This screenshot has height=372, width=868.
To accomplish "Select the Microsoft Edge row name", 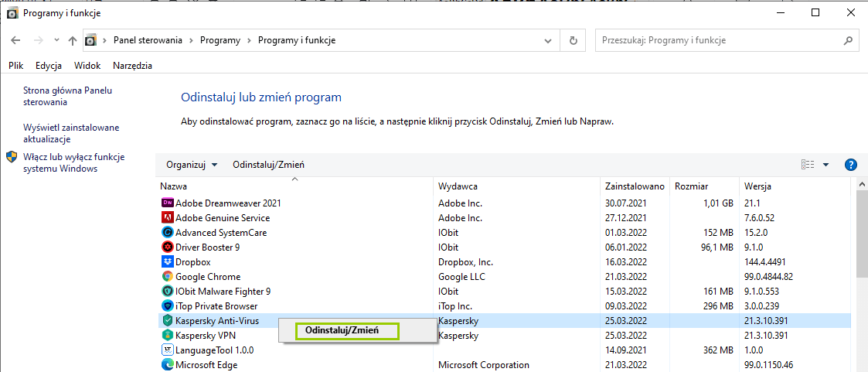I will click(x=206, y=364).
